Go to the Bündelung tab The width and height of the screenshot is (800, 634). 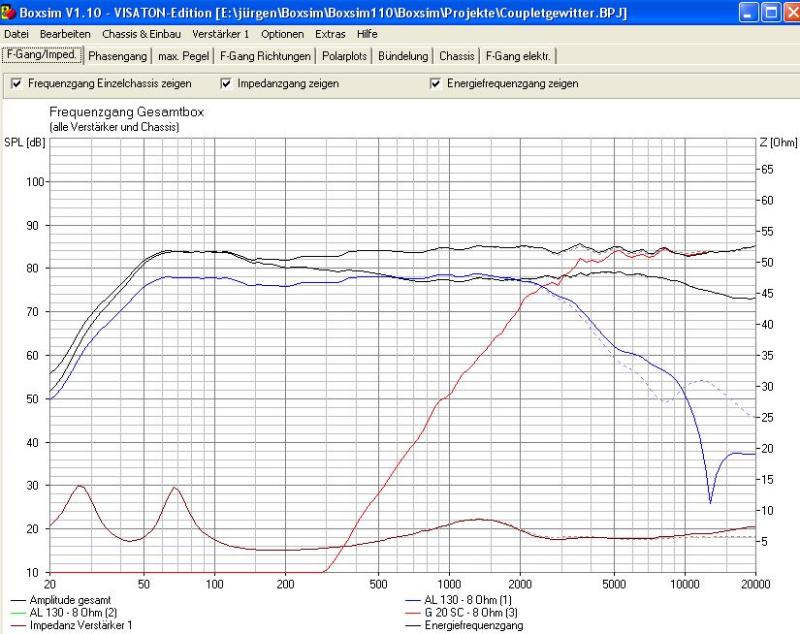404,56
